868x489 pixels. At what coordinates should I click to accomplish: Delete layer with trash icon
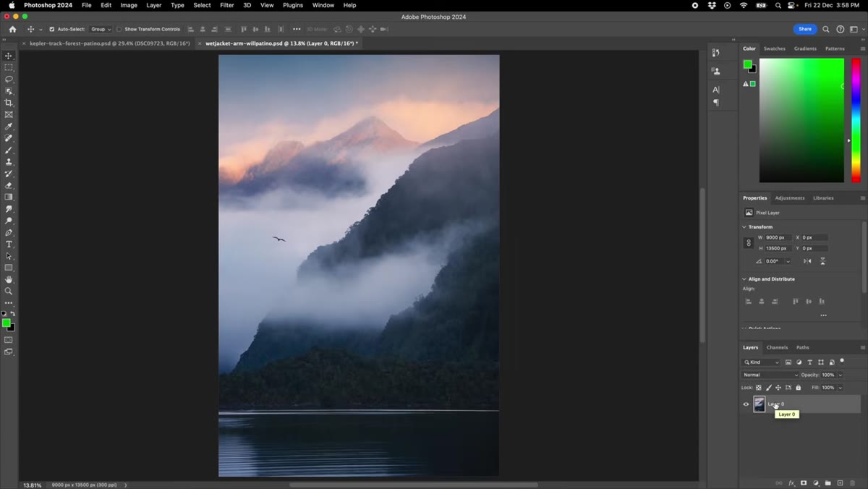pos(852,482)
